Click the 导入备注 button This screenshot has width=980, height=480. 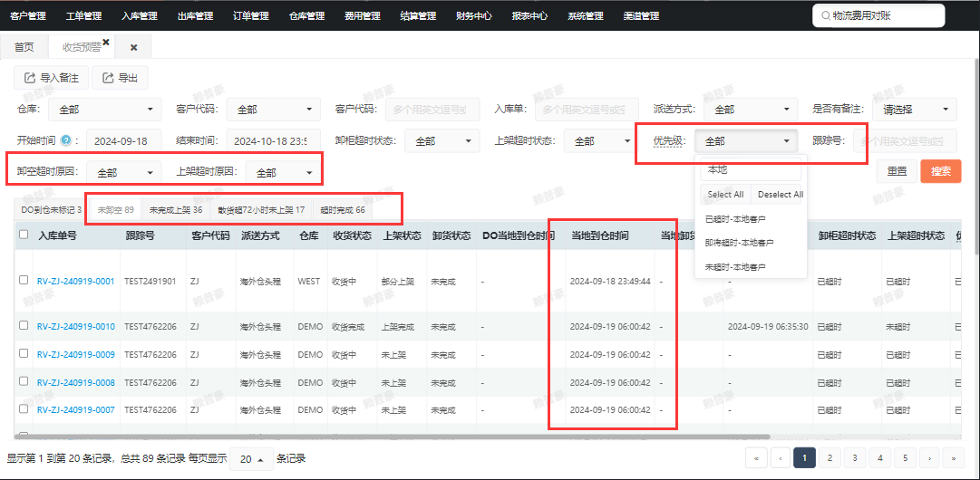pyautogui.click(x=52, y=78)
